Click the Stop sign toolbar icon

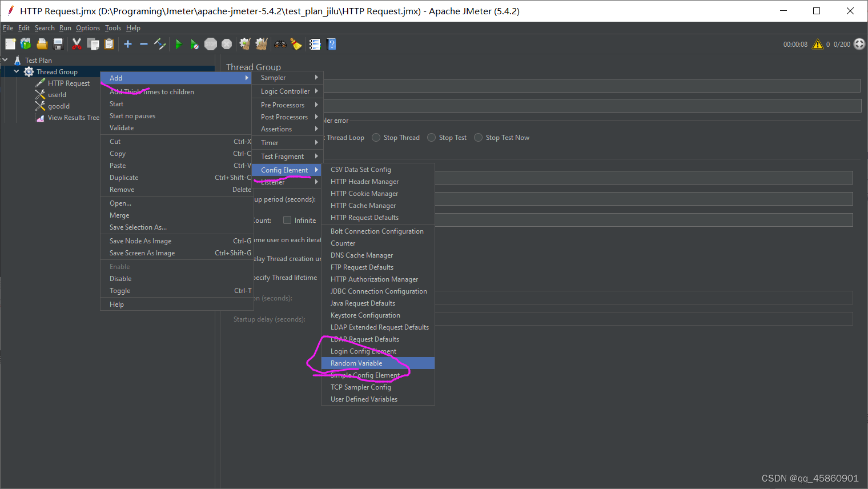(211, 44)
